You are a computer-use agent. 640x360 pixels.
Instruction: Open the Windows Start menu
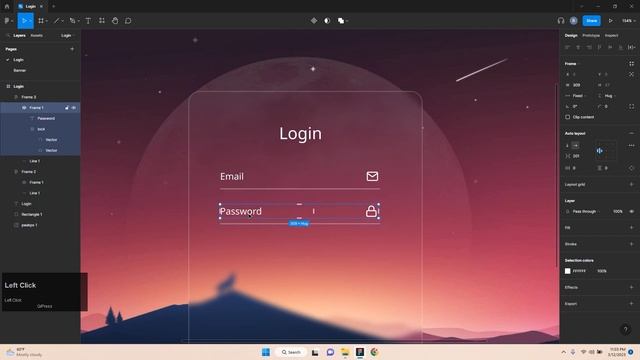pyautogui.click(x=266, y=352)
